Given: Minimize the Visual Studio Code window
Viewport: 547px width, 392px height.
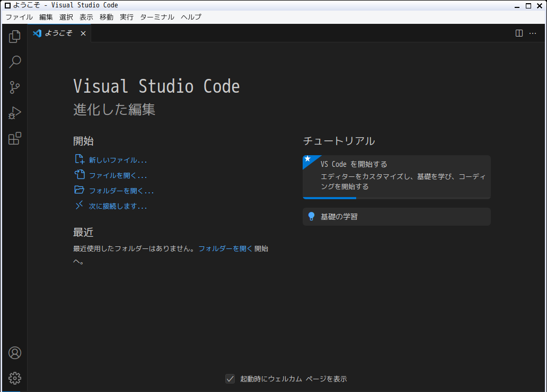Looking at the screenshot, I should (x=517, y=6).
